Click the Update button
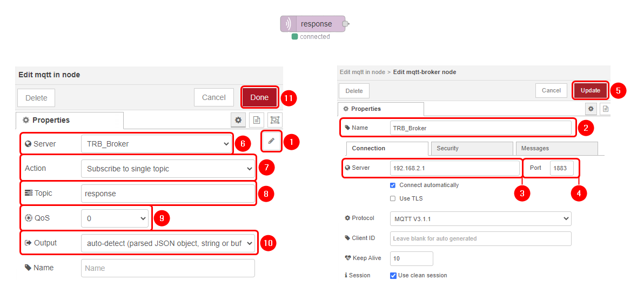Image resolution: width=644 pixels, height=293 pixels. [x=591, y=90]
